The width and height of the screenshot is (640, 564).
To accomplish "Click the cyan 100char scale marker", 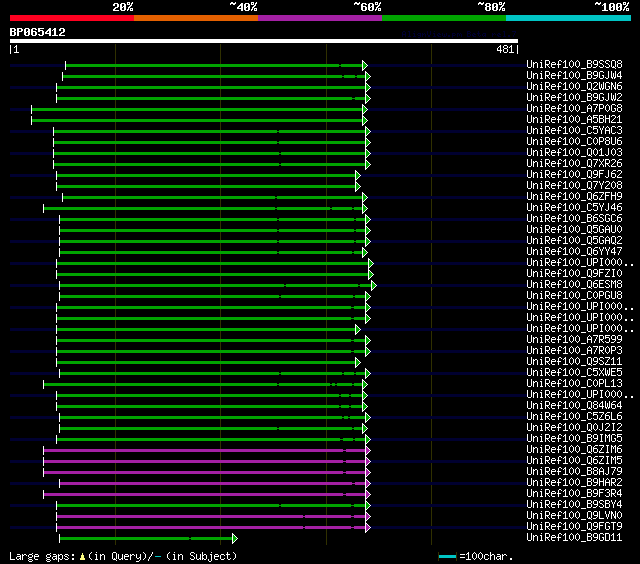I will tap(447, 556).
